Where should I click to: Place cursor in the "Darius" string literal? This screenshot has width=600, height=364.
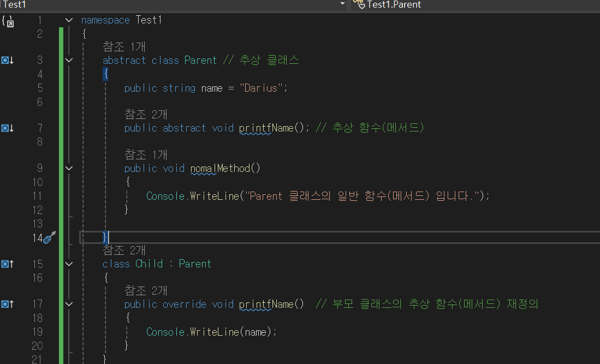click(x=263, y=88)
